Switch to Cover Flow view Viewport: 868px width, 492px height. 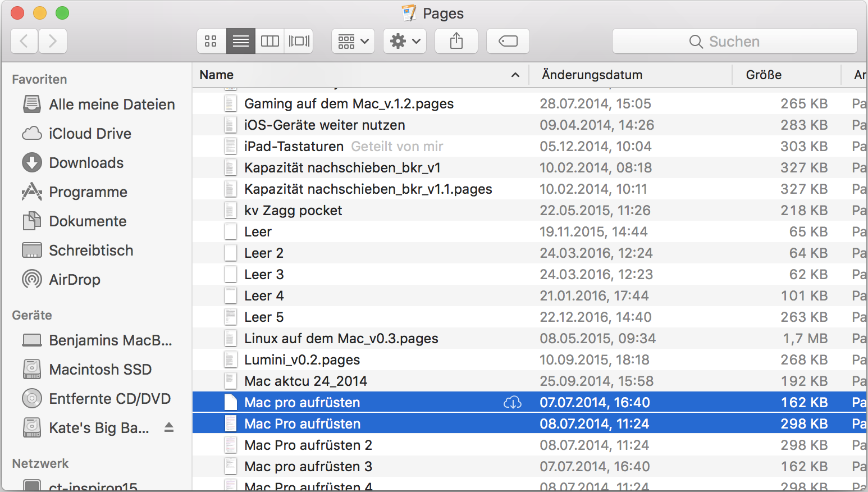[x=299, y=41]
